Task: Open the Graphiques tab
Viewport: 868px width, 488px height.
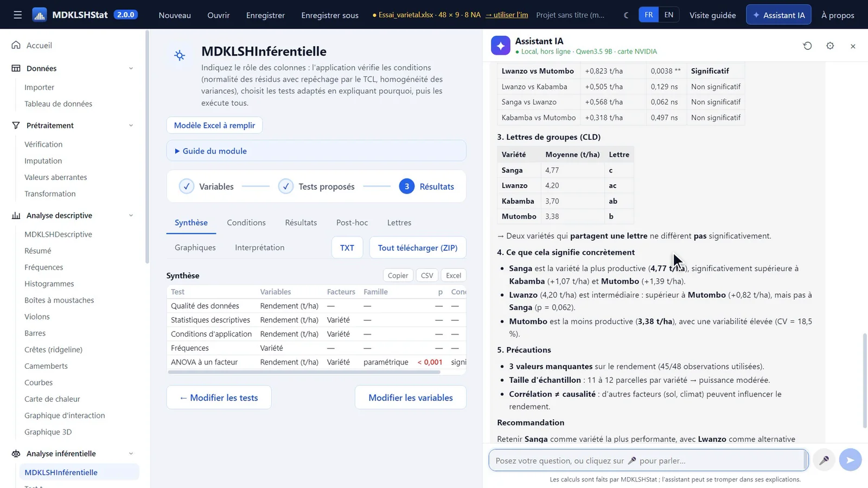Action: [195, 247]
